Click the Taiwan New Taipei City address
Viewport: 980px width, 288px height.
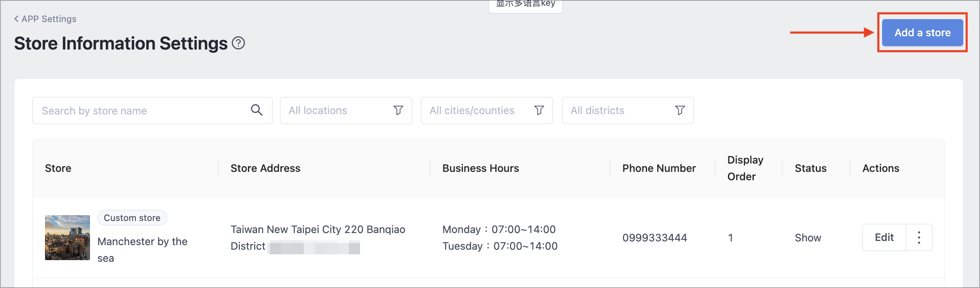coord(318,238)
